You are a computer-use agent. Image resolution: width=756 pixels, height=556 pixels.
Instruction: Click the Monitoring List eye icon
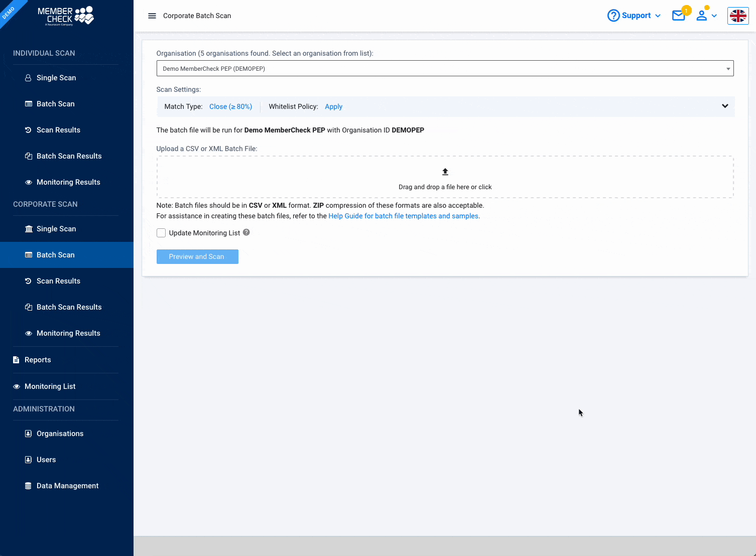[17, 386]
